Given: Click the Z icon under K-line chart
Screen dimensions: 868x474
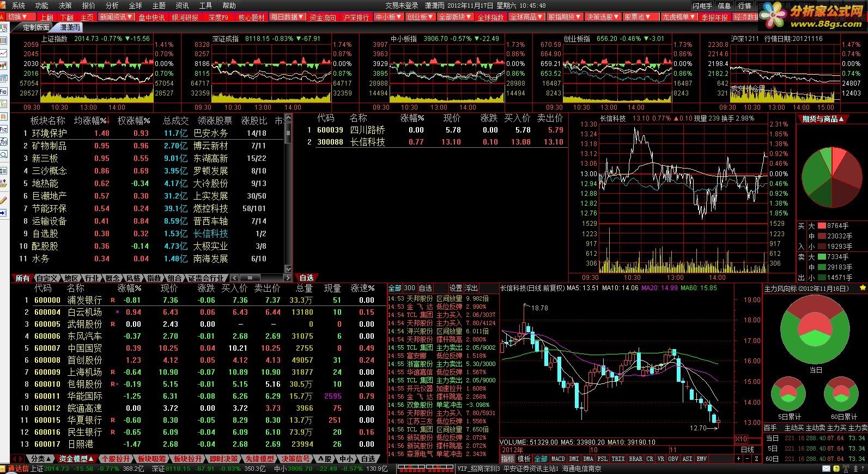Looking at the screenshot, I should 756,459.
